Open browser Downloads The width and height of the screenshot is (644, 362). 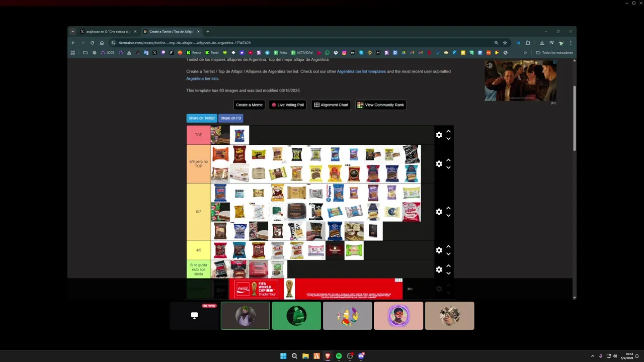pyautogui.click(x=542, y=43)
